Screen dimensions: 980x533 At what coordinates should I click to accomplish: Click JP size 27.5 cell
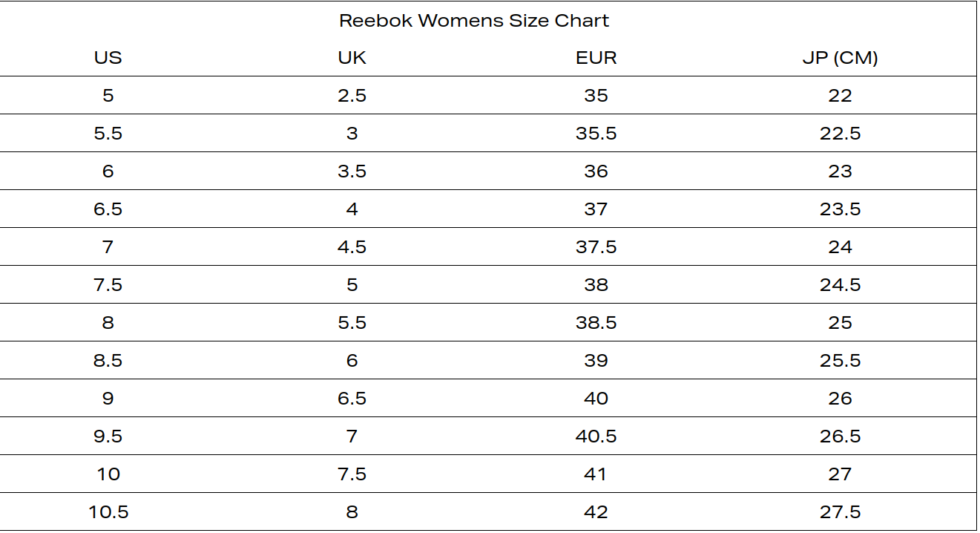tap(840, 512)
